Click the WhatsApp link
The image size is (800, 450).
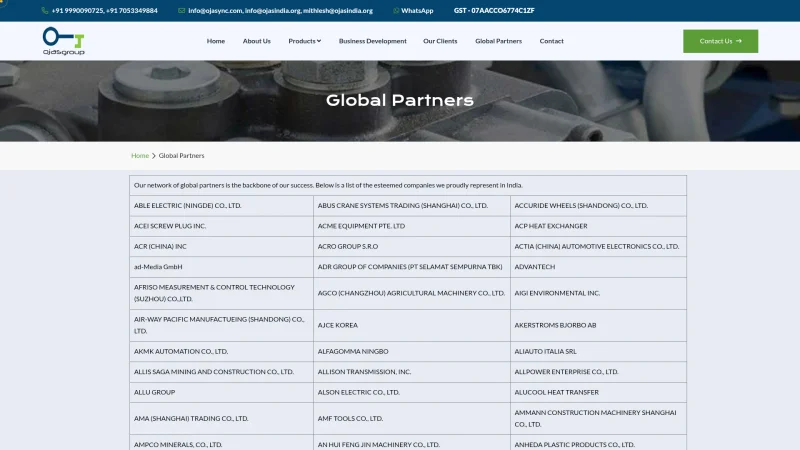click(x=417, y=11)
